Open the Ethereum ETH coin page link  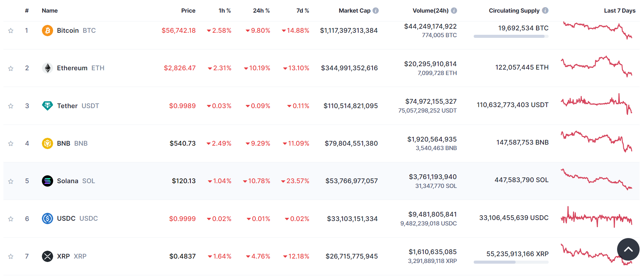pos(80,68)
